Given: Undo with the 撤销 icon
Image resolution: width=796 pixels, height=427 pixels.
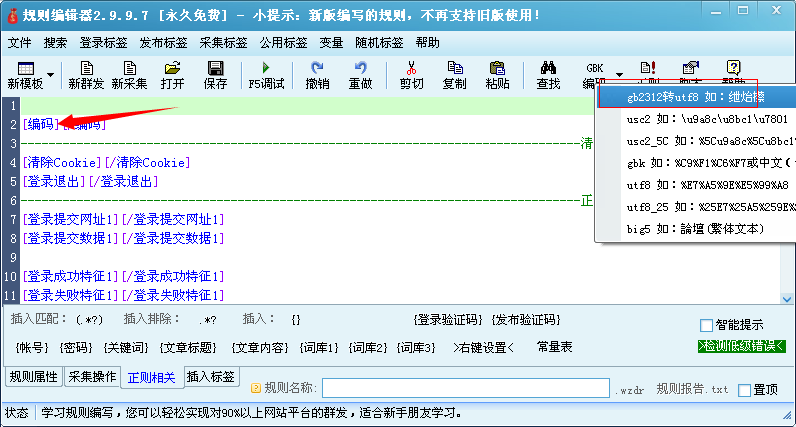Looking at the screenshot, I should pos(317,75).
